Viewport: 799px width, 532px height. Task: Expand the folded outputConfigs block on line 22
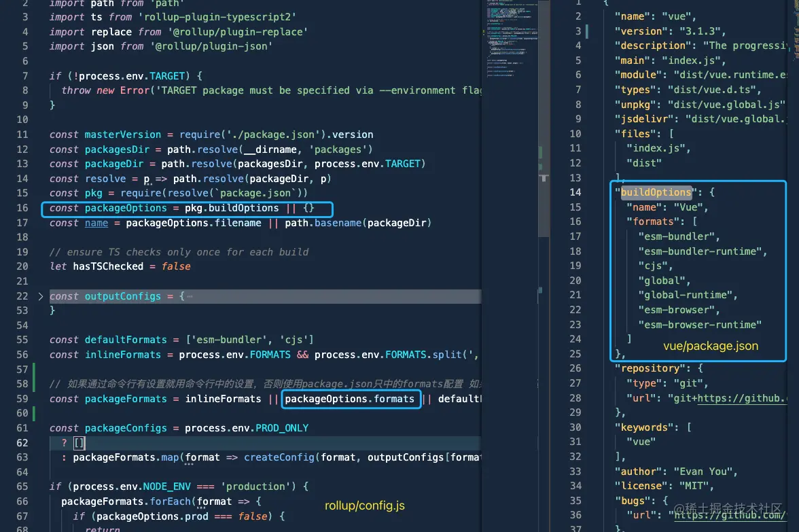40,296
